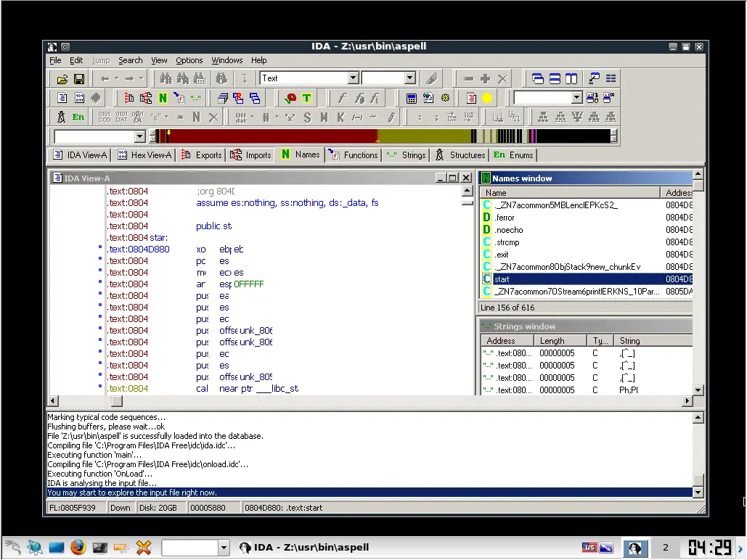Click the olive region of the navigation band
This screenshot has width=747, height=560.
(x=424, y=136)
